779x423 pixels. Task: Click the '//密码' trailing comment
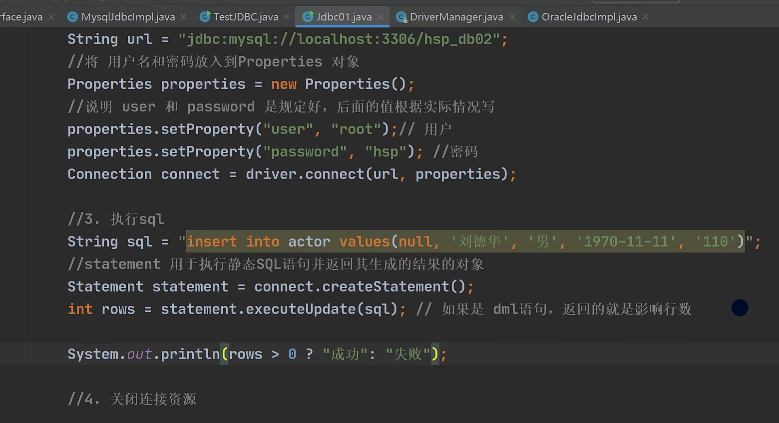(455, 152)
